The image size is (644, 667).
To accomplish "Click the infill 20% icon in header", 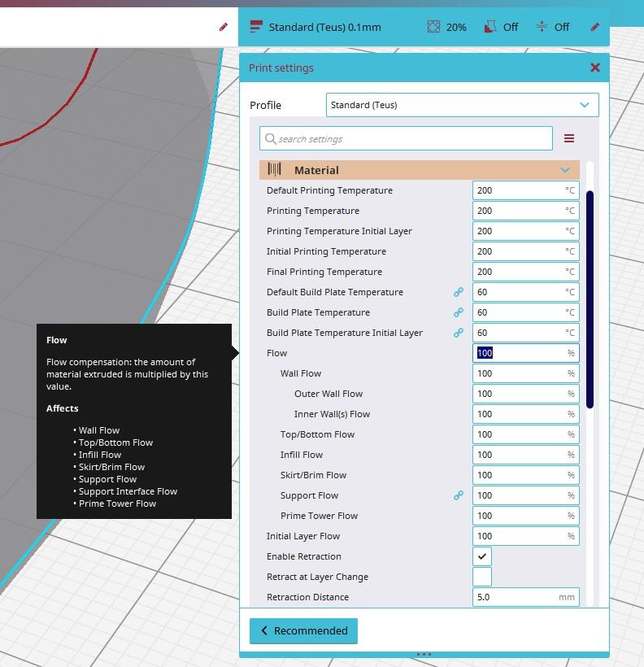I will [x=434, y=27].
